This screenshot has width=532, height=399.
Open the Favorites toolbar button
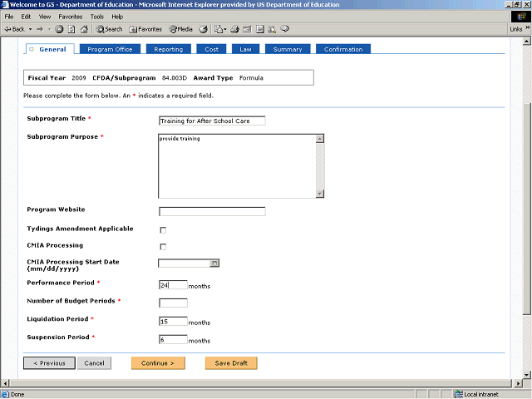point(145,29)
